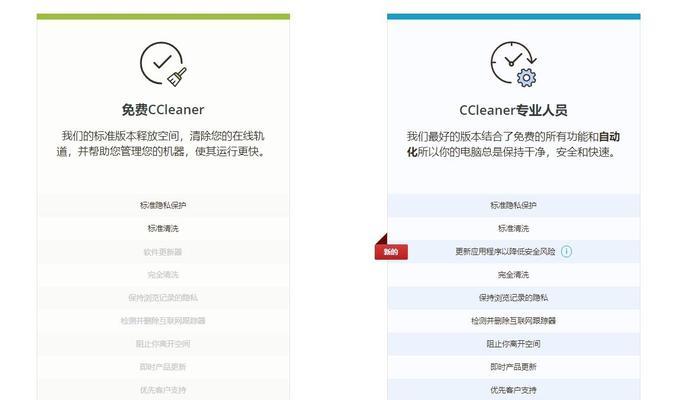Click 即时产品更新 in professional column
This screenshot has height=400, width=676.
513,367
